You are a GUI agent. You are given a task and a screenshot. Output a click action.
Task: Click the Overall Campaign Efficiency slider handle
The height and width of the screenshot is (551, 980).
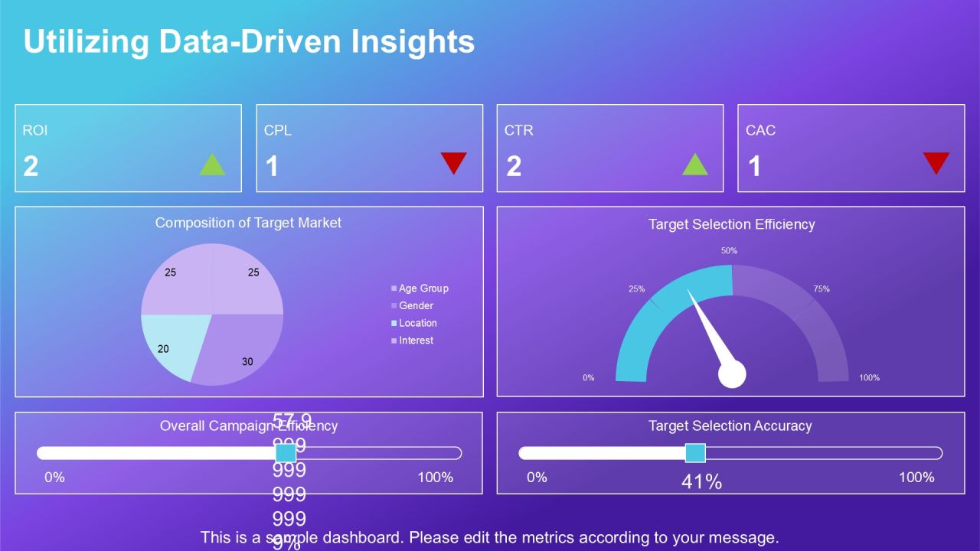point(286,453)
